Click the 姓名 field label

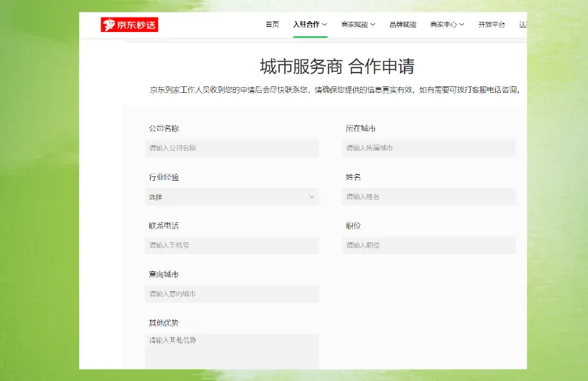[353, 177]
